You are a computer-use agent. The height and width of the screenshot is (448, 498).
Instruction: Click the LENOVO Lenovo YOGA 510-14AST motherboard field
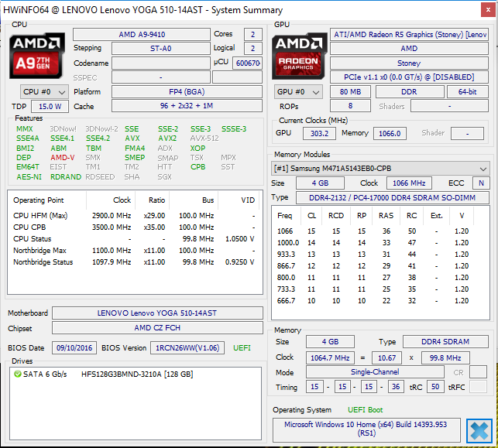(157, 313)
